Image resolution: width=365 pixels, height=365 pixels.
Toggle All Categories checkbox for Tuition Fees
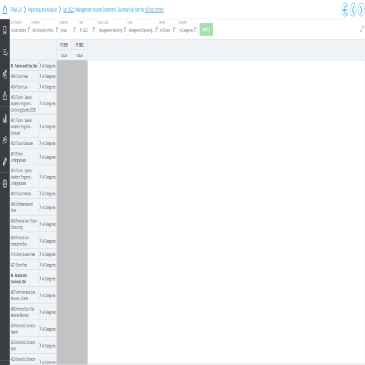(40, 76)
